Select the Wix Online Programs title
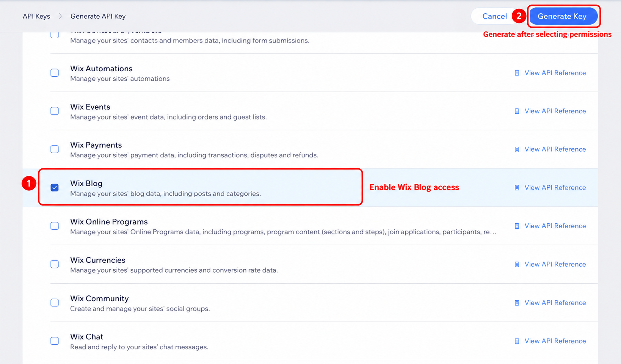Image resolution: width=621 pixels, height=364 pixels. pyautogui.click(x=109, y=222)
